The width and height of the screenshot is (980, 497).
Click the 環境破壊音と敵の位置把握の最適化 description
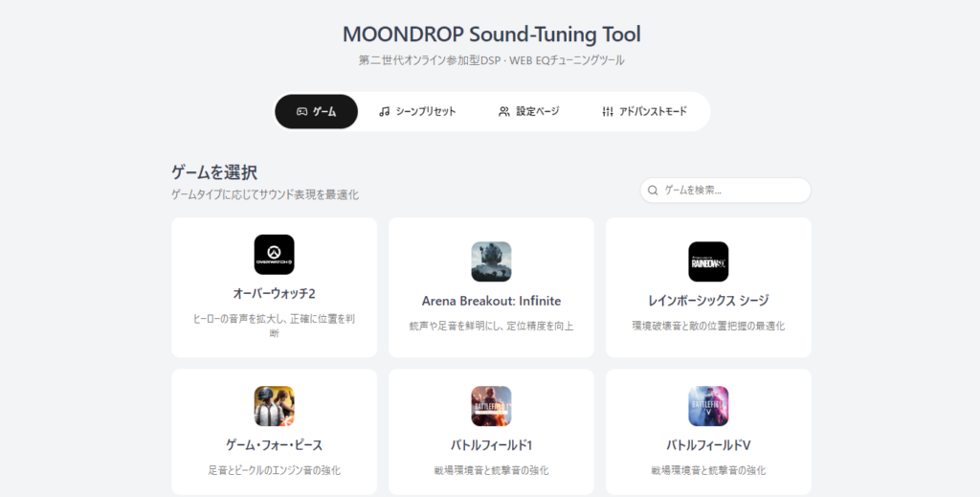click(708, 326)
